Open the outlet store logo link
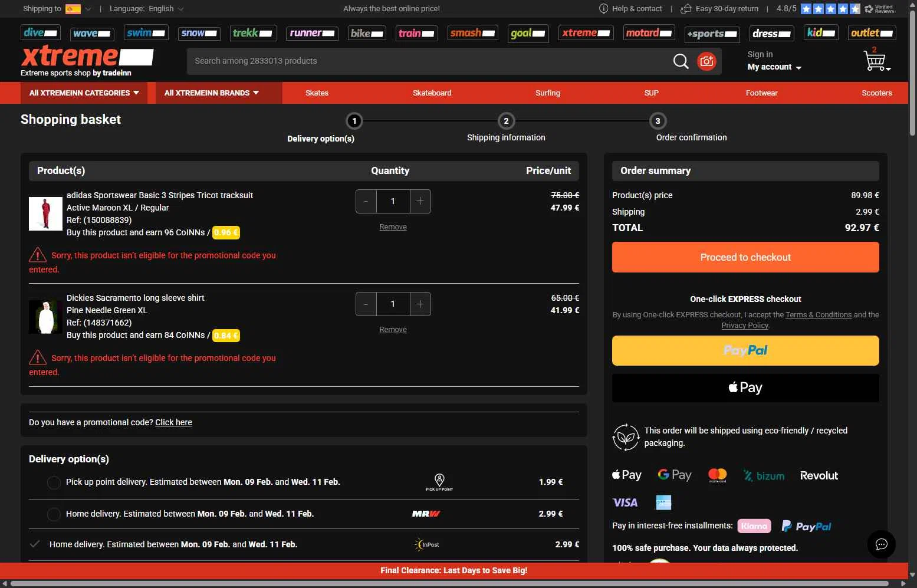The width and height of the screenshot is (917, 588). pyautogui.click(x=872, y=32)
